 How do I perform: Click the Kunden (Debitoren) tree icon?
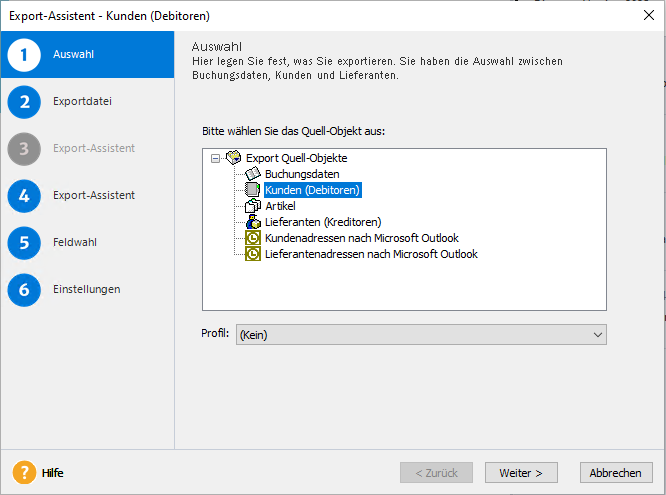coord(253,190)
